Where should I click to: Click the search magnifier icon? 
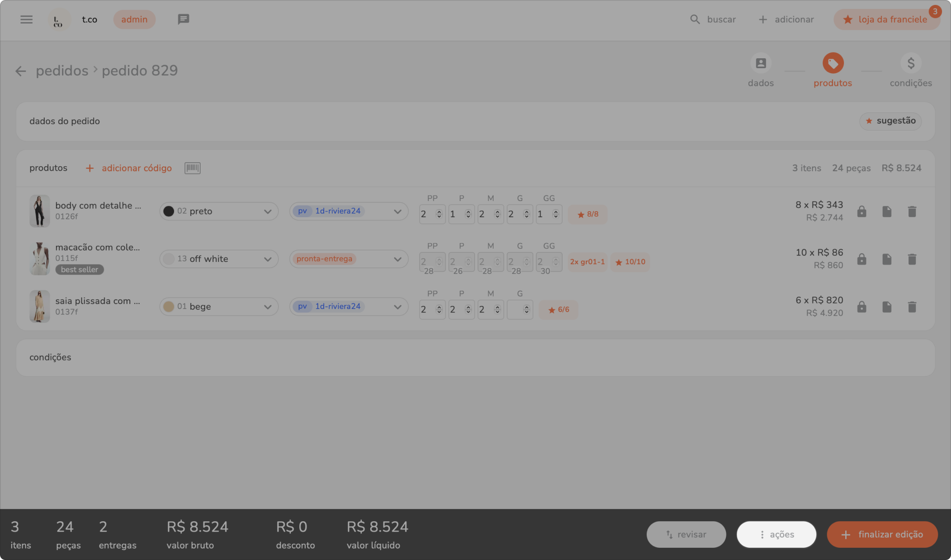(695, 19)
